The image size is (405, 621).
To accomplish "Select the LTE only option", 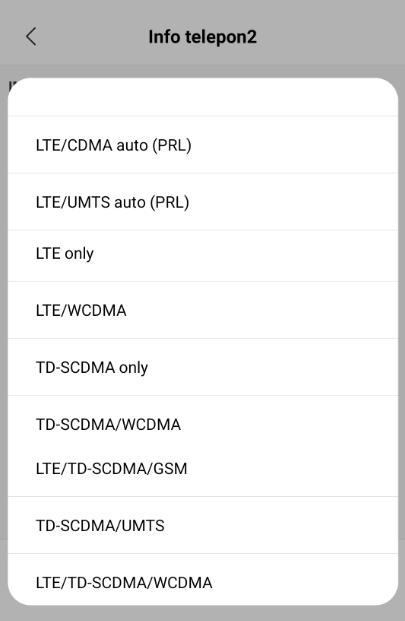I will [203, 253].
